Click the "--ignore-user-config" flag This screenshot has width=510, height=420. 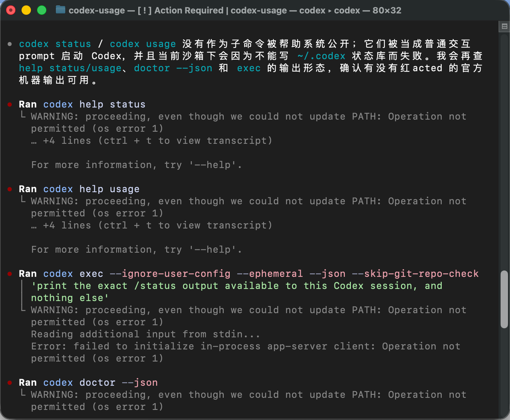pos(170,274)
